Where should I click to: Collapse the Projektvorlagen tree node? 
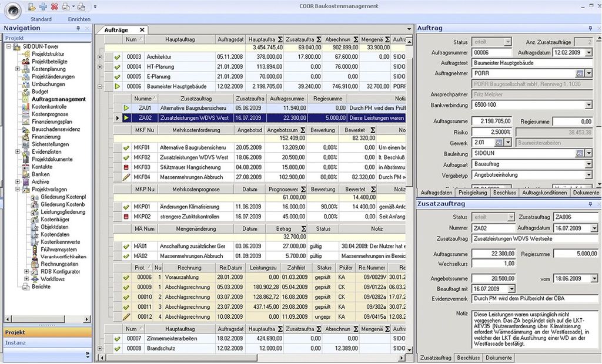(x=18, y=189)
